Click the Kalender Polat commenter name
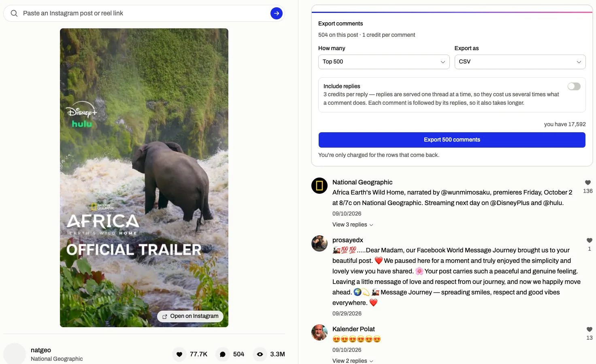 pos(353,329)
